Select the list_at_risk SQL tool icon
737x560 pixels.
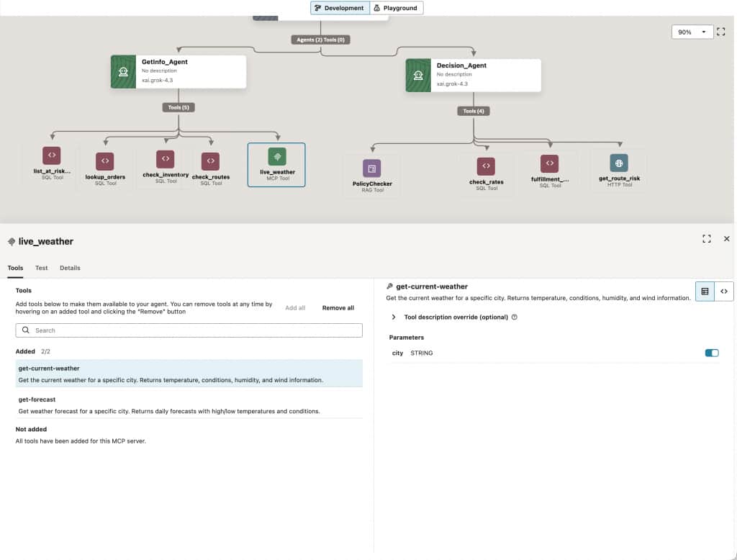(52, 155)
